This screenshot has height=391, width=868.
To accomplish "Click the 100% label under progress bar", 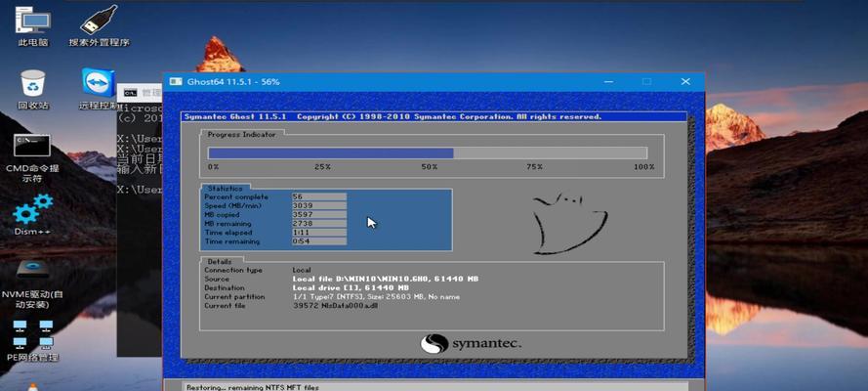I will point(643,167).
